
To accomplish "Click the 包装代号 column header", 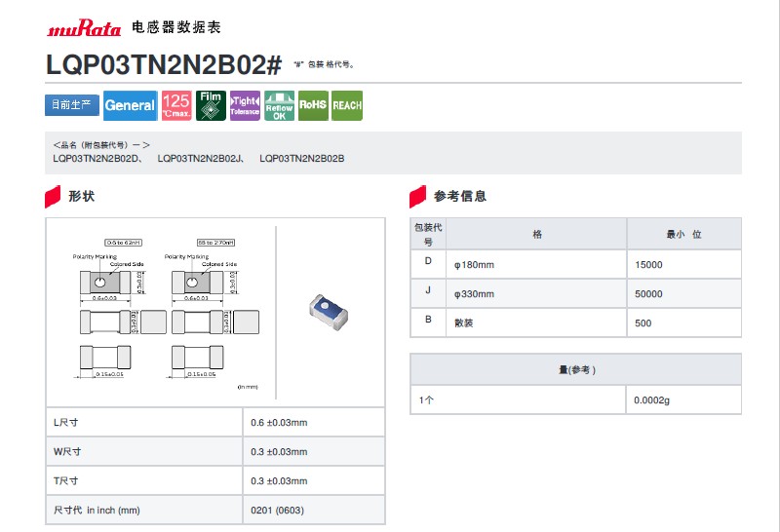I will click(x=428, y=234).
